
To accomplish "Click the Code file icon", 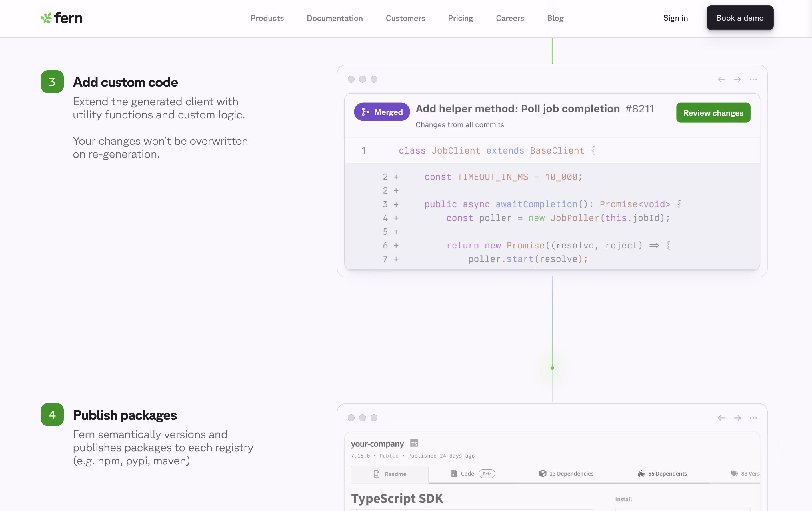I will click(454, 474).
